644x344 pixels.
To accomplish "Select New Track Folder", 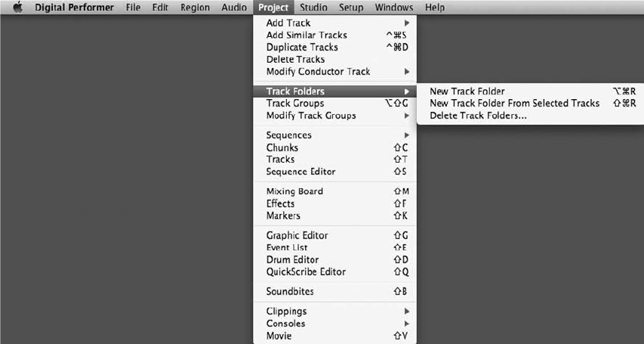I will click(467, 91).
